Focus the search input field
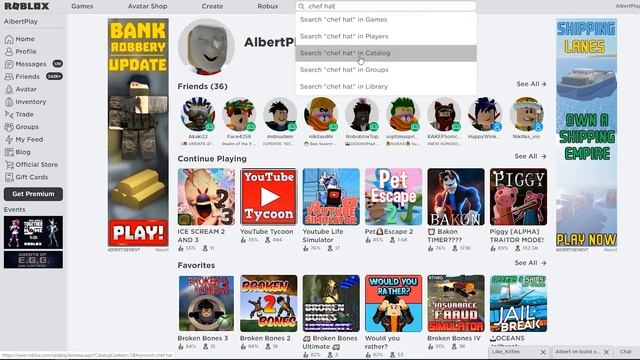Viewport: 640px width, 360px height. [x=386, y=6]
